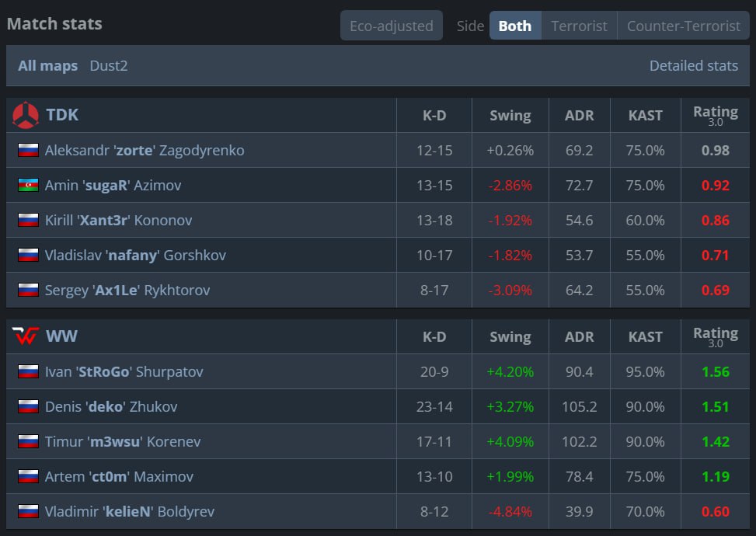
Task: Open the Detailed stats link
Action: 693,66
